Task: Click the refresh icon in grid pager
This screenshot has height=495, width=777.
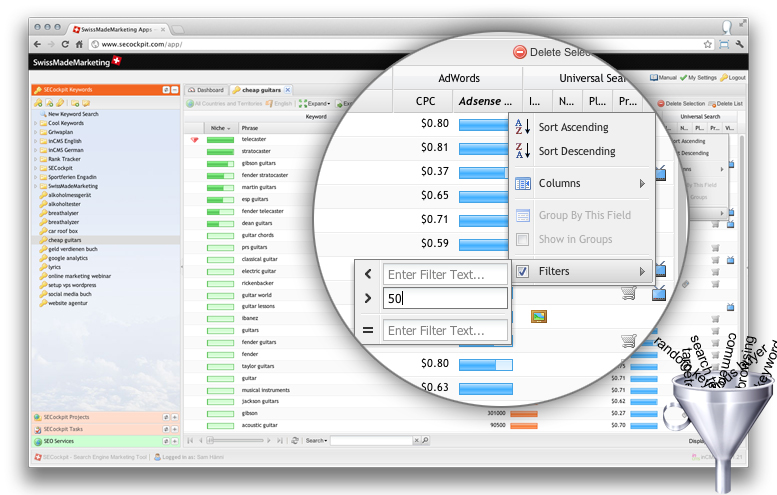Action: [x=295, y=440]
